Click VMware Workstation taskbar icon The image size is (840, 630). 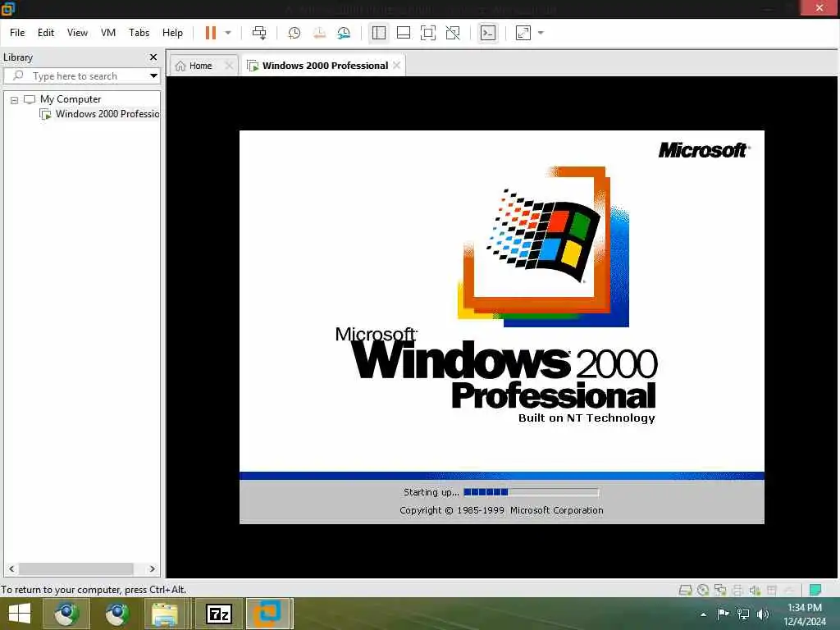click(268, 614)
